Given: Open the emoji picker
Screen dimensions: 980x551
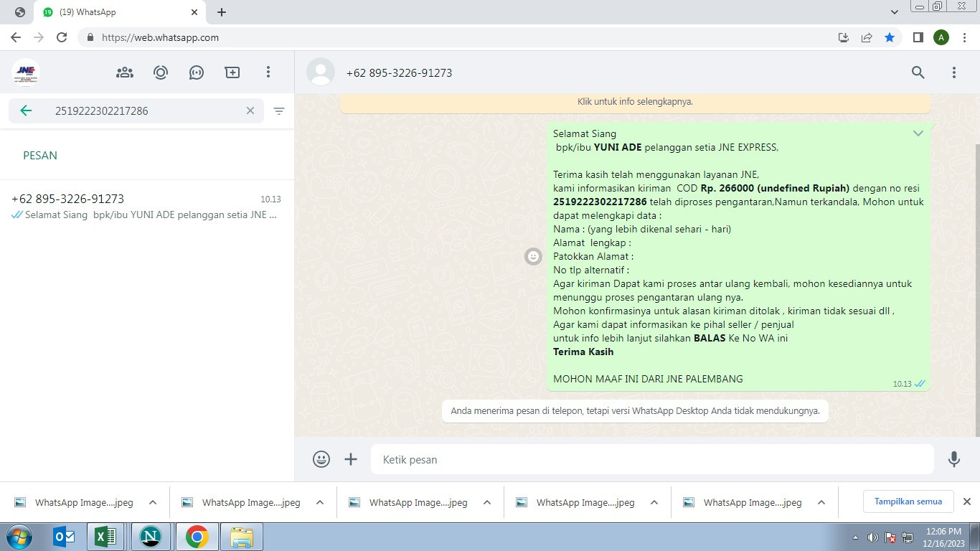Looking at the screenshot, I should (x=321, y=459).
